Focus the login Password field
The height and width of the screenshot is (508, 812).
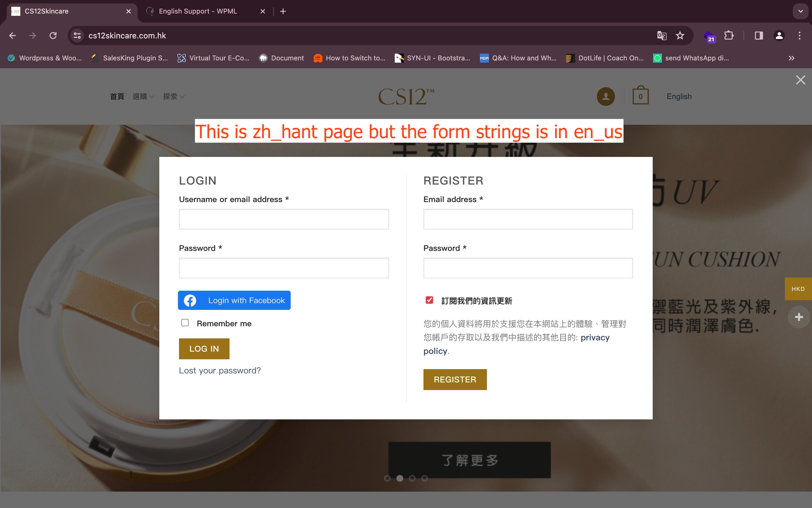tap(284, 268)
